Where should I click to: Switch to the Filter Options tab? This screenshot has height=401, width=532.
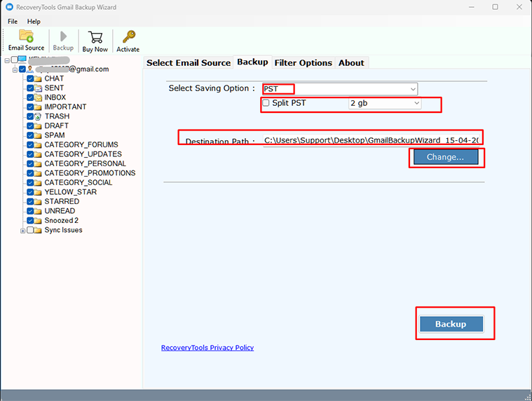(x=303, y=63)
